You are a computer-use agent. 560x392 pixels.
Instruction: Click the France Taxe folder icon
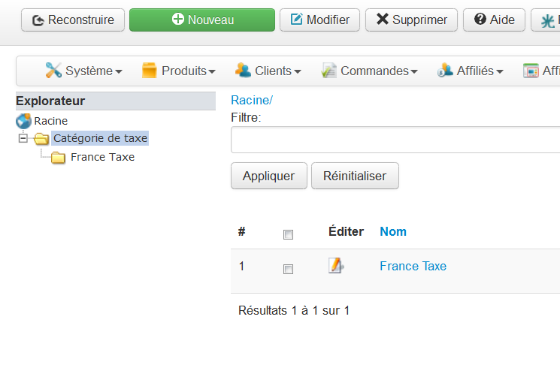pos(58,158)
